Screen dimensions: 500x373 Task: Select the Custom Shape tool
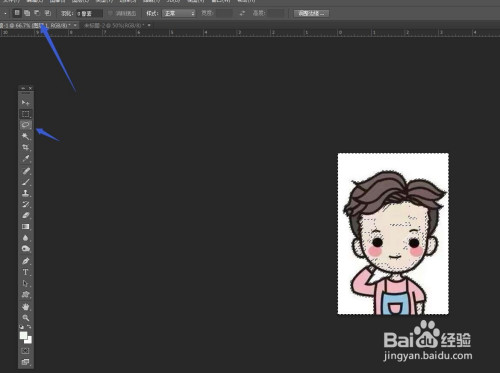25,295
